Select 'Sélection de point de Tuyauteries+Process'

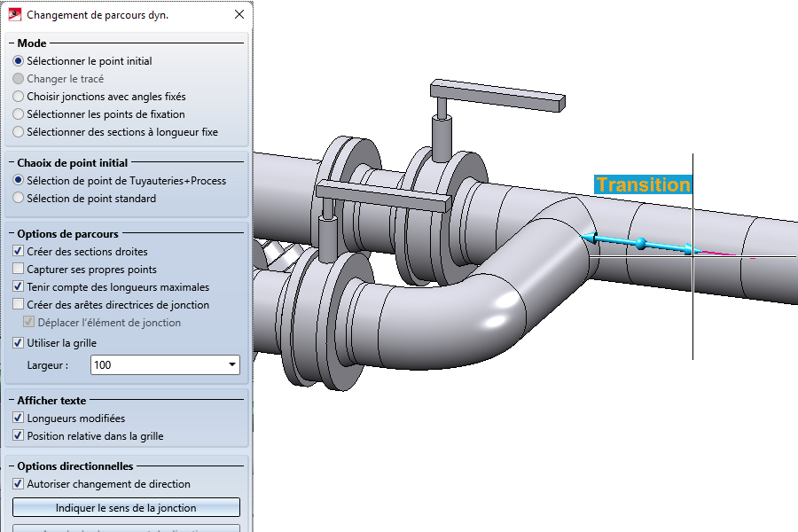[19, 181]
